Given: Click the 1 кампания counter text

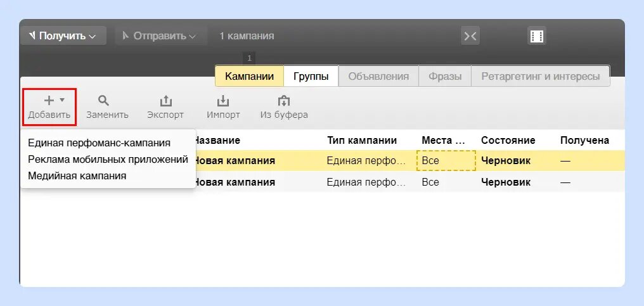Looking at the screenshot, I should 247,35.
